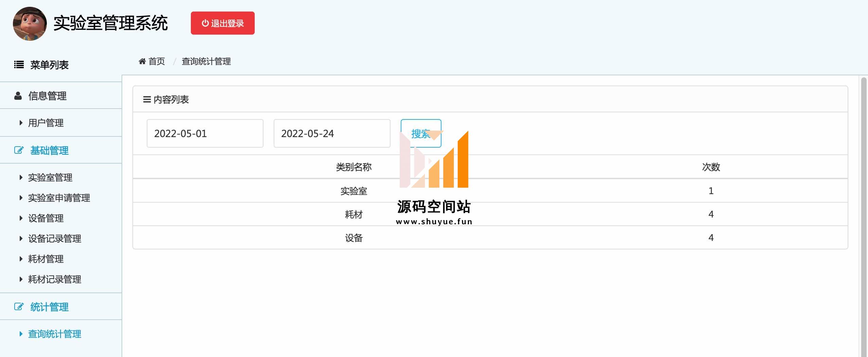Collapse the 信息管理 menu section
The image size is (868, 357).
tap(61, 96)
